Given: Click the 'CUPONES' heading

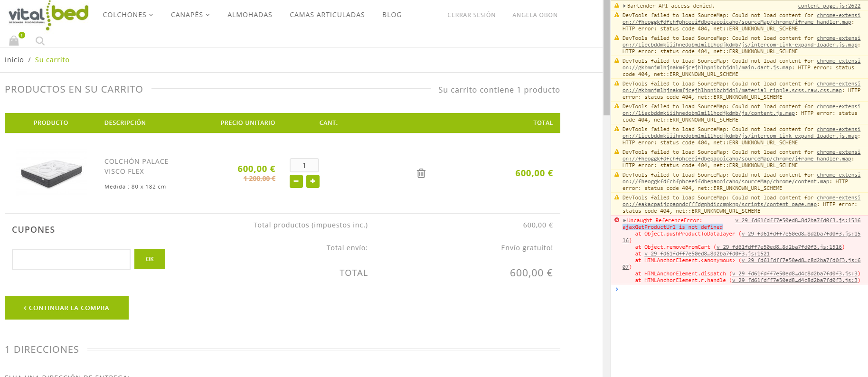Looking at the screenshot, I should click(x=33, y=230).
